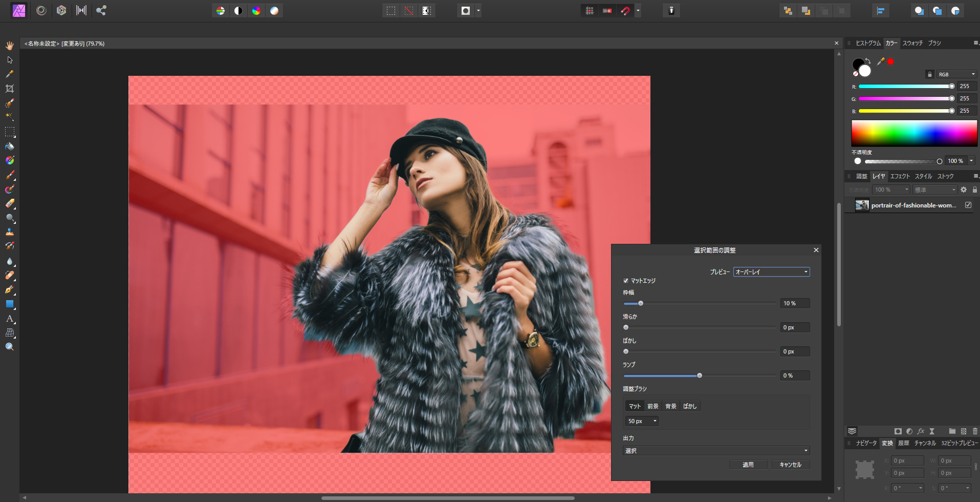Image resolution: width=980 pixels, height=502 pixels.
Task: Select the Text tool
Action: (x=9, y=320)
